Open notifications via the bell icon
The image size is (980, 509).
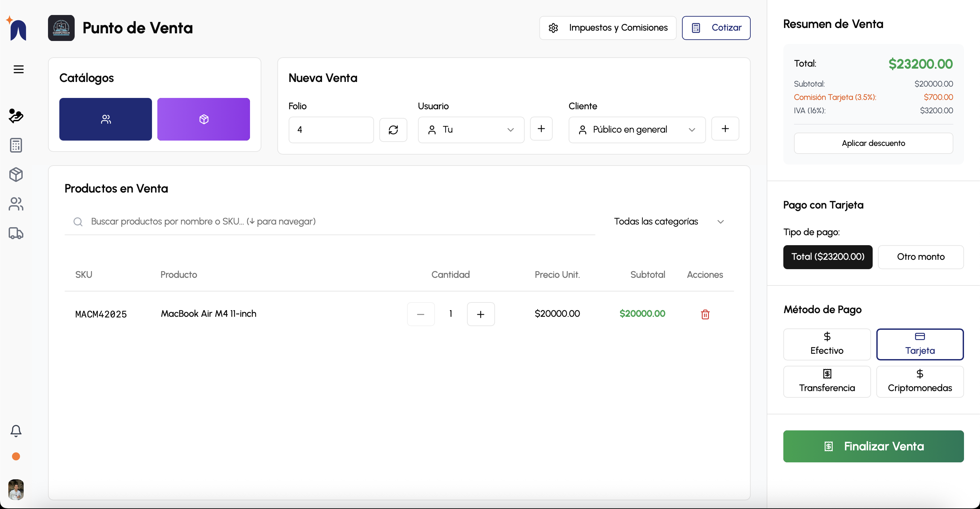click(16, 431)
